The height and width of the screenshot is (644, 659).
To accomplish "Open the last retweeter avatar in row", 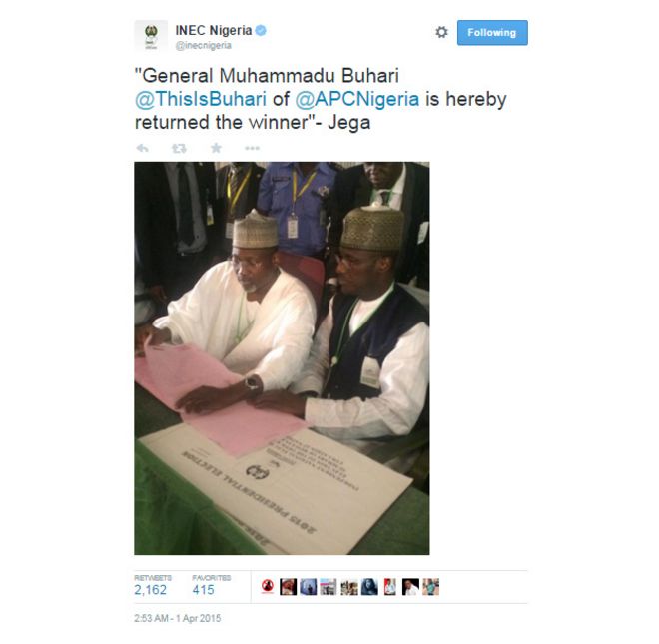I will 430,587.
